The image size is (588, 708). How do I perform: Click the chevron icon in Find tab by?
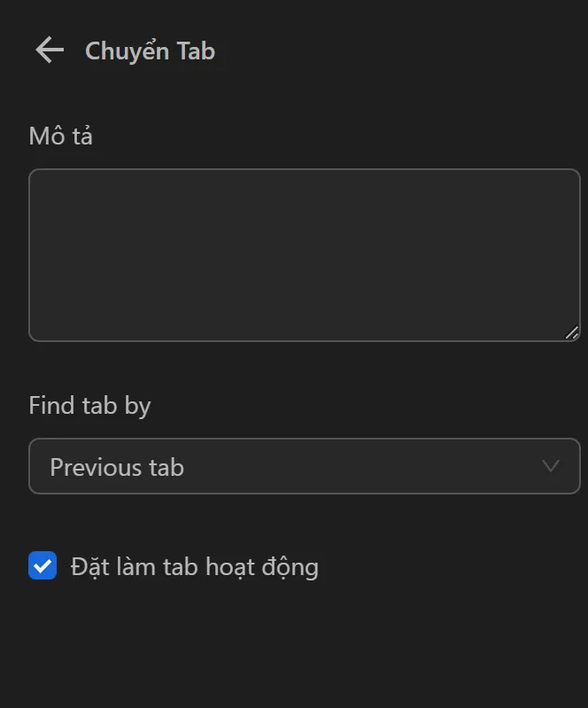pos(551,466)
